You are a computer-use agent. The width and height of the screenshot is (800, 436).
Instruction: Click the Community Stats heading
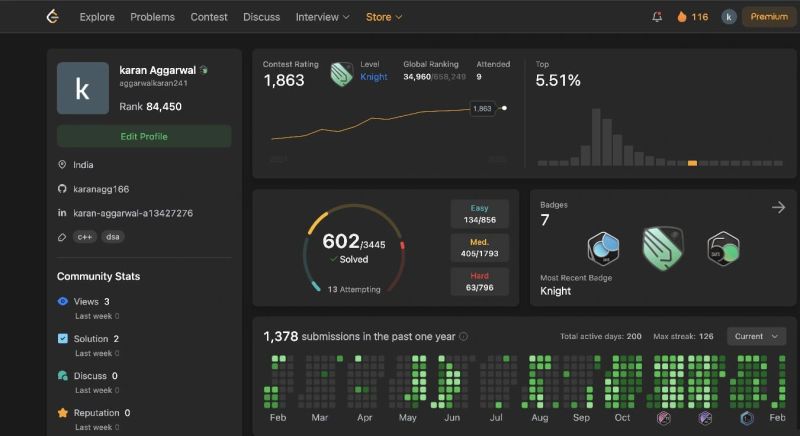tap(98, 276)
